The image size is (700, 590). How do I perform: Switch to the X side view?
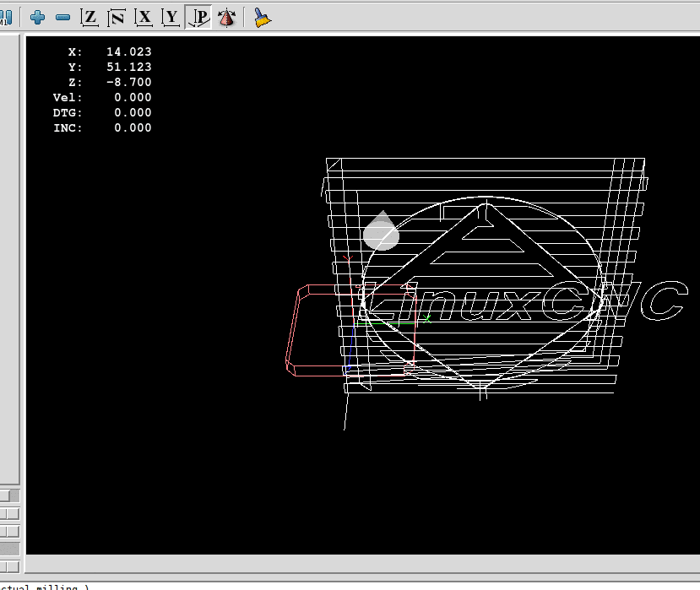(x=144, y=18)
